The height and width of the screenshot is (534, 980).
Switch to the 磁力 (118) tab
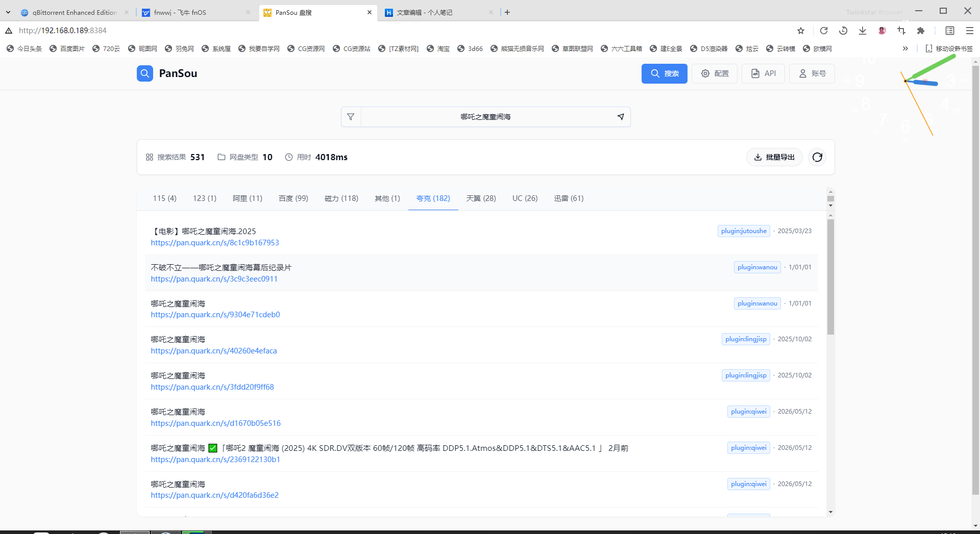(341, 198)
